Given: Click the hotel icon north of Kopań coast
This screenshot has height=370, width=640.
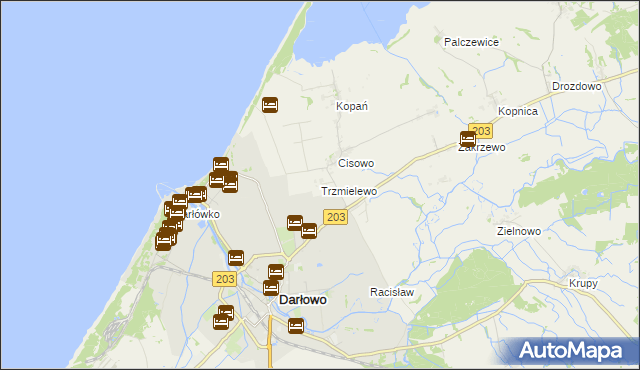Looking at the screenshot, I should click(270, 105).
